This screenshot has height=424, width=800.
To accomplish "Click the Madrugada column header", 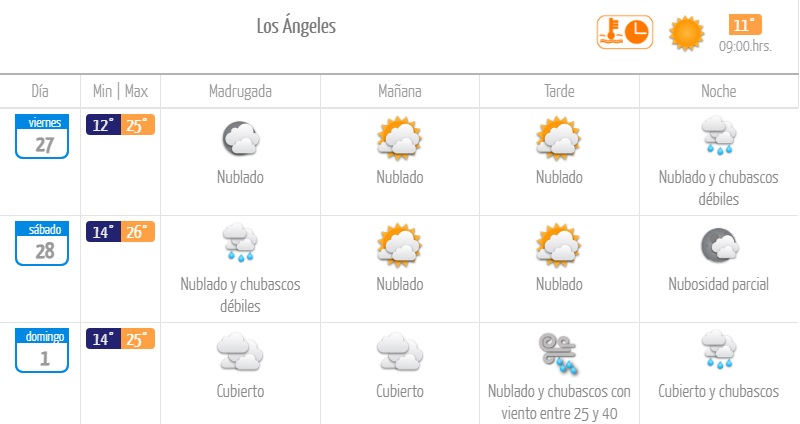I will click(x=240, y=91).
